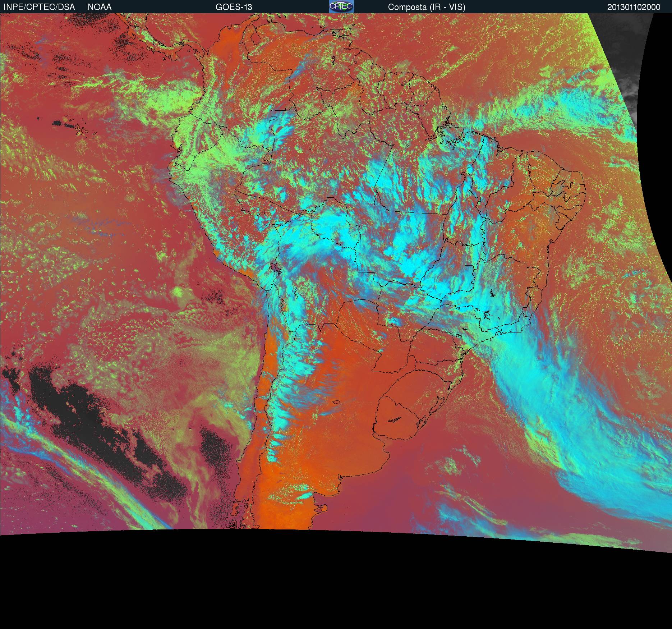Viewport: 672px width, 629px height.
Task: Click the CPTEC logo in header
Action: 341,6
